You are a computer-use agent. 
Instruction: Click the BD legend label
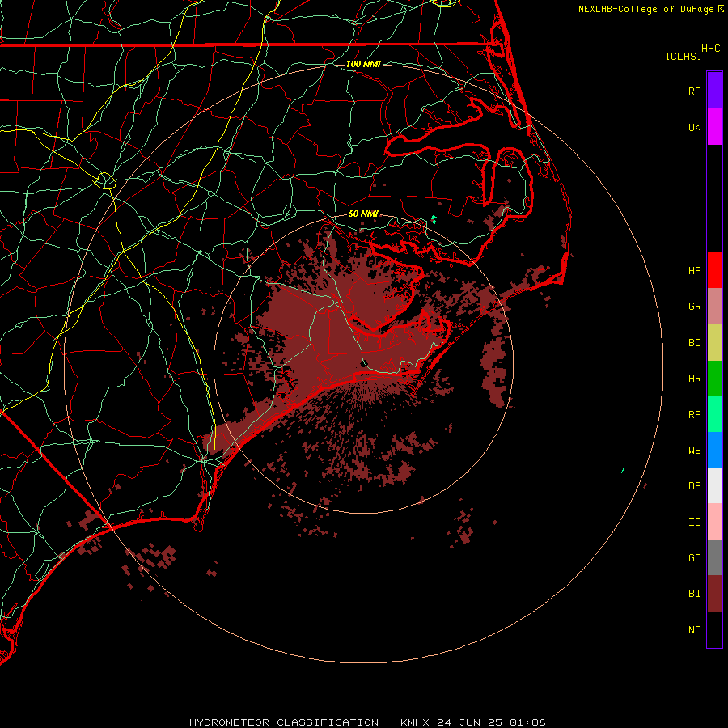click(694, 343)
